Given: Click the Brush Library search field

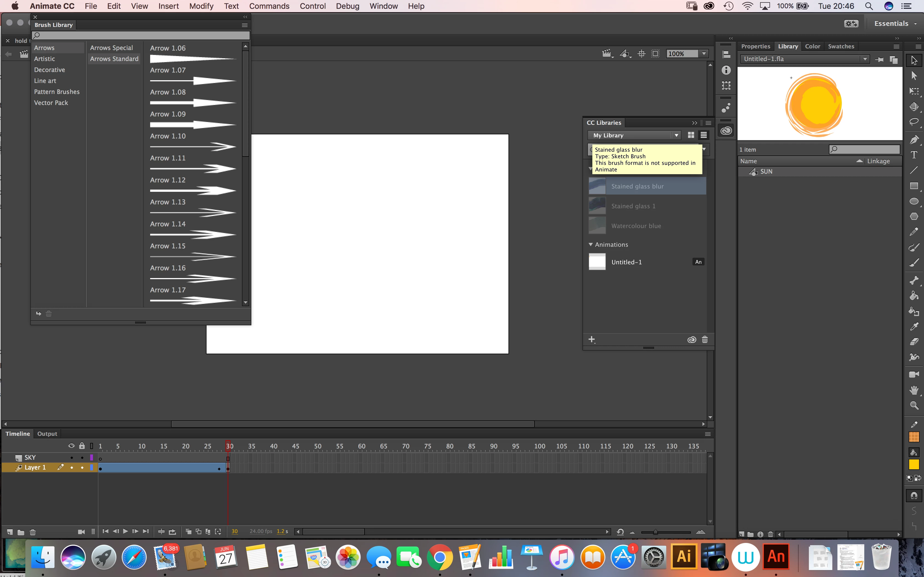Looking at the screenshot, I should pos(141,35).
